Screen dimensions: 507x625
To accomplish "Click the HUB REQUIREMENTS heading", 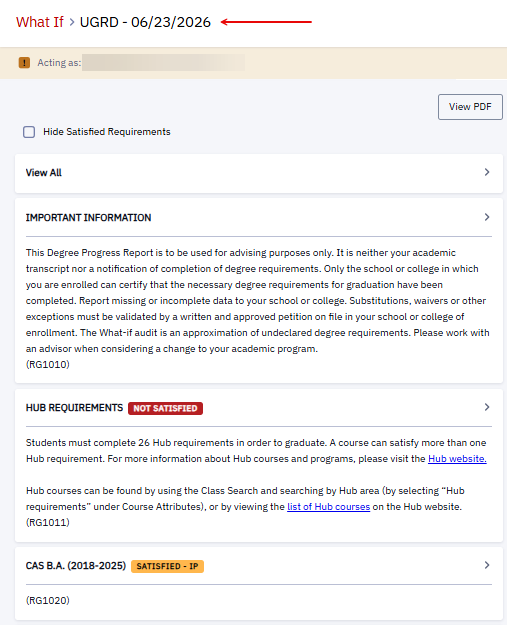I will pyautogui.click(x=75, y=408).
